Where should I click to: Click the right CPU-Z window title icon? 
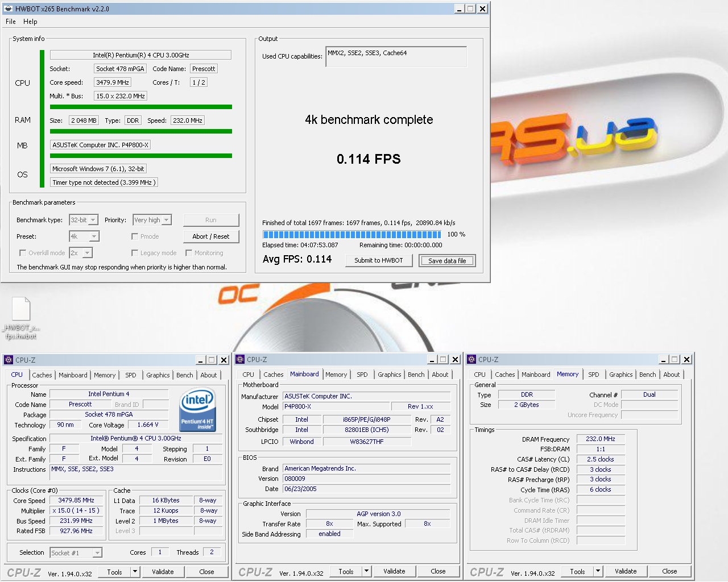[471, 360]
